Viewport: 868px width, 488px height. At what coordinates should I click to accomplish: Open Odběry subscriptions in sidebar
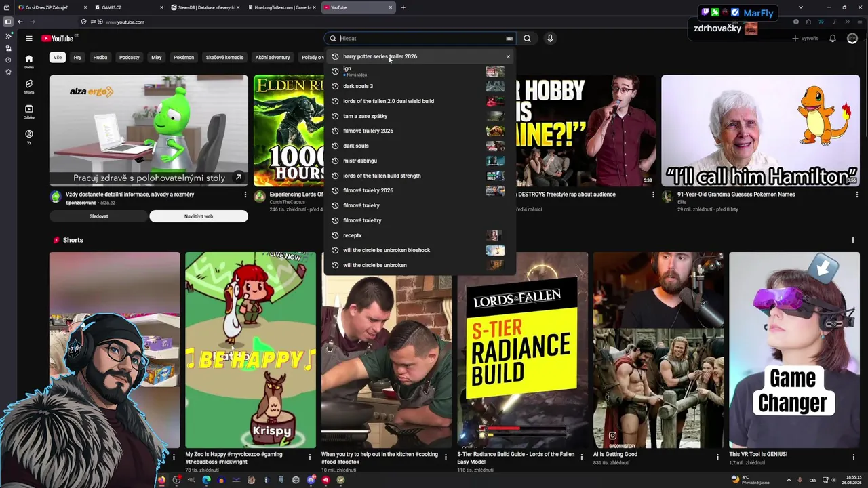(28, 111)
